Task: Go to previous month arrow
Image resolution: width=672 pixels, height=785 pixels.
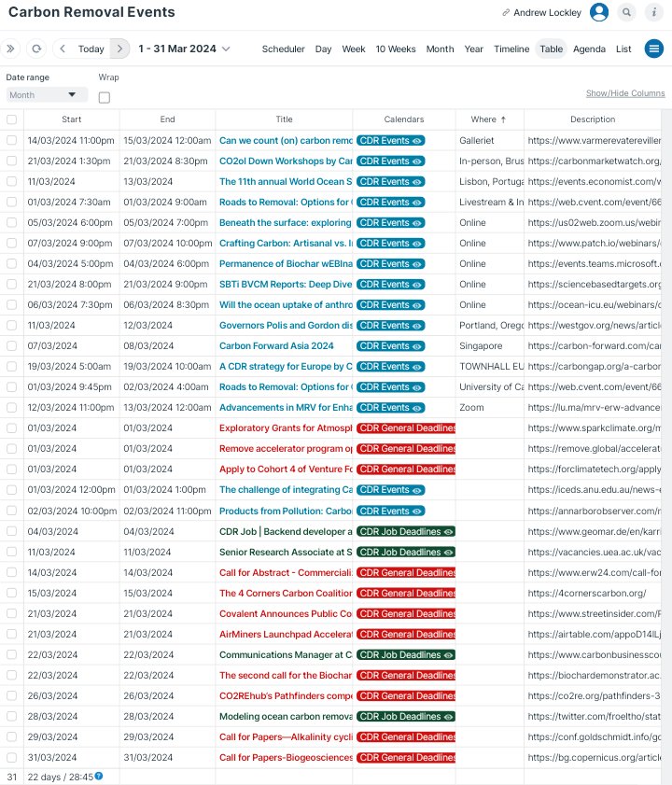Action: click(63, 49)
